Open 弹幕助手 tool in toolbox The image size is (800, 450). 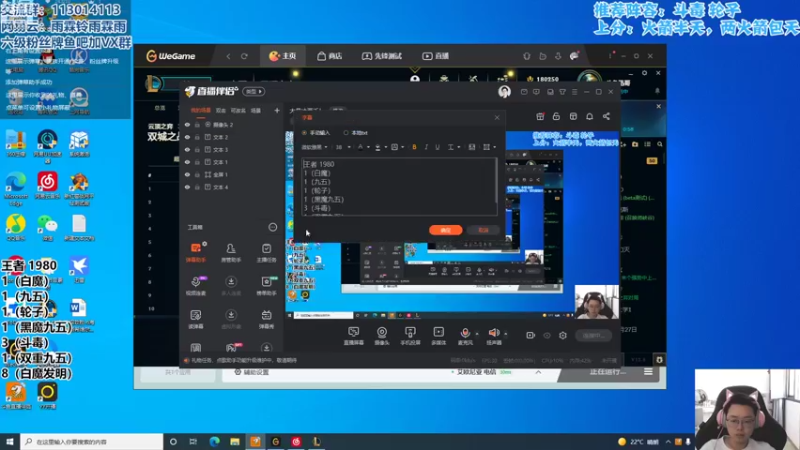click(x=195, y=252)
